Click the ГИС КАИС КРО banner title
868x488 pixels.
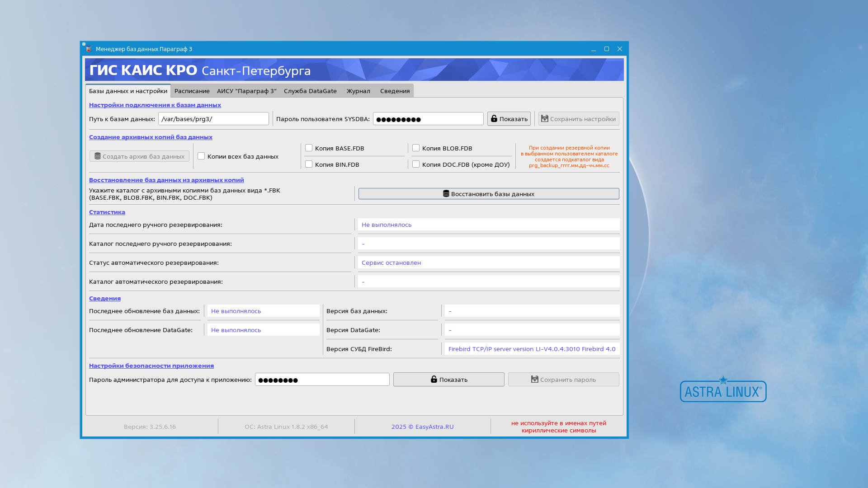coord(200,70)
